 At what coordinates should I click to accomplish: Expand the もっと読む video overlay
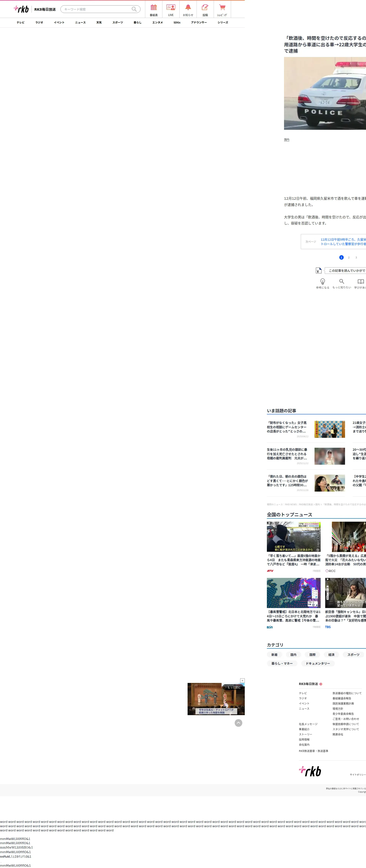[x=233, y=687]
